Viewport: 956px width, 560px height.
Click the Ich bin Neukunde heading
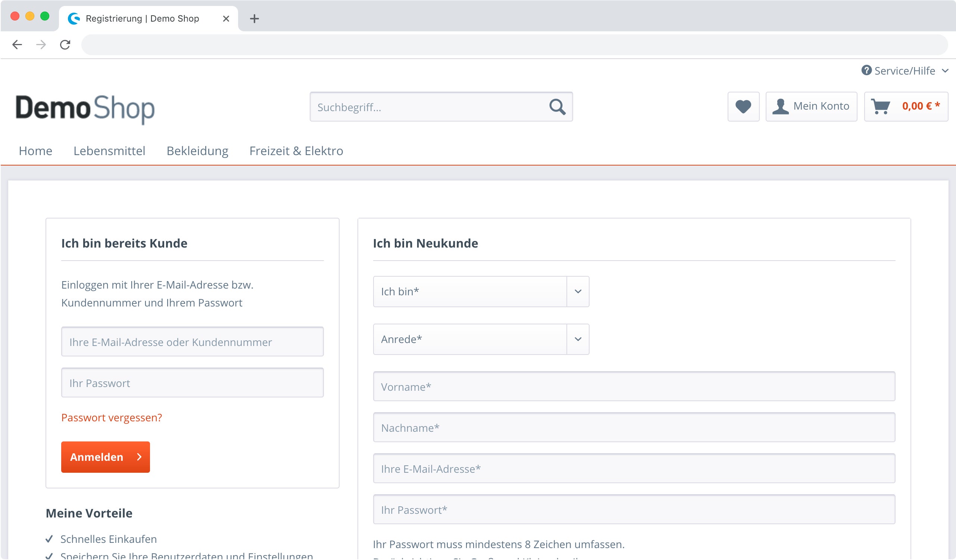point(425,243)
